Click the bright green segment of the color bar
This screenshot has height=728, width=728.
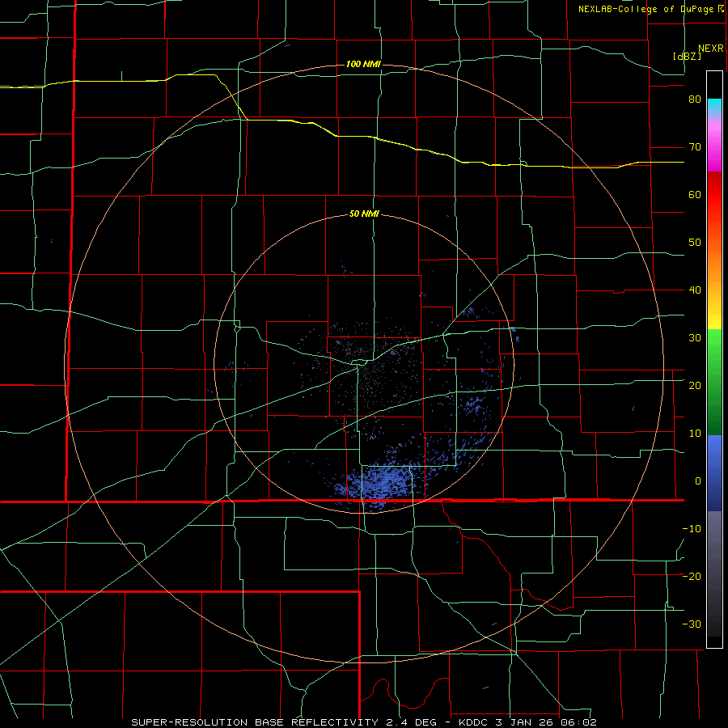714,353
